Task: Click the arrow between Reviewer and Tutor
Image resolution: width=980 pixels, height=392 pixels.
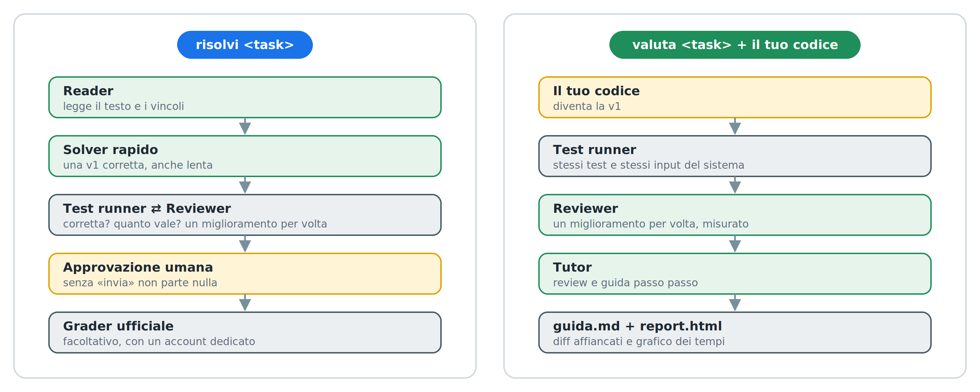Action: click(x=735, y=244)
